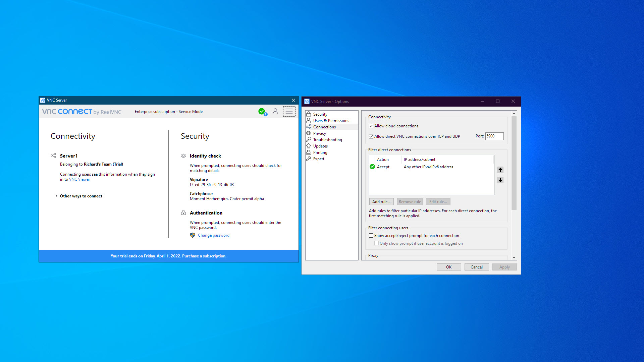Click the eye icon next to Identity check
The width and height of the screenshot is (644, 362).
point(183,156)
